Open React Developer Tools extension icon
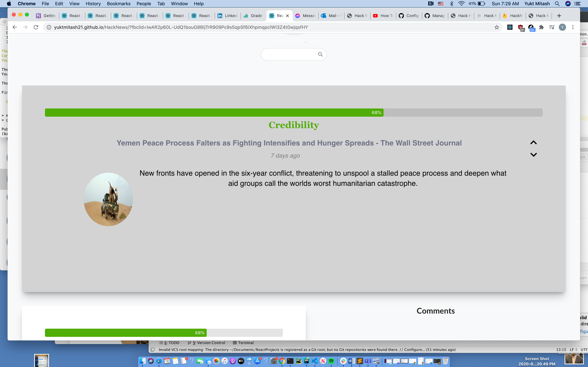 coord(510,27)
